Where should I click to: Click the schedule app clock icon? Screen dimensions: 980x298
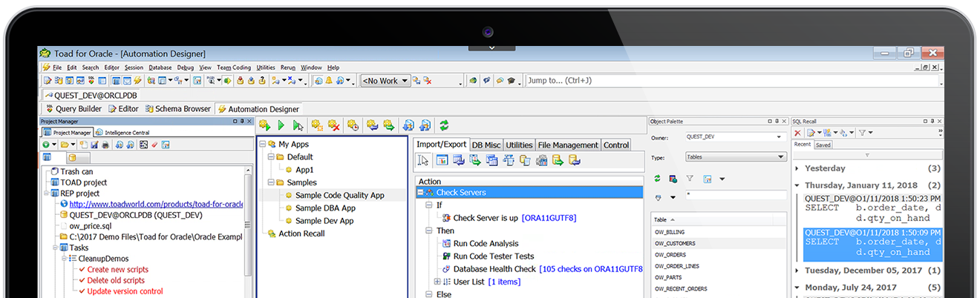(353, 125)
